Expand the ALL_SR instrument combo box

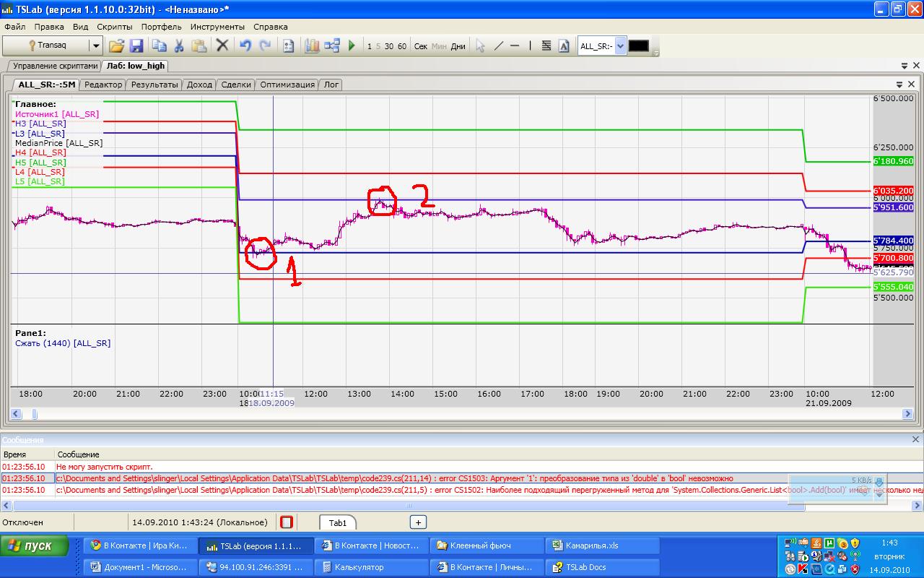pyautogui.click(x=620, y=46)
